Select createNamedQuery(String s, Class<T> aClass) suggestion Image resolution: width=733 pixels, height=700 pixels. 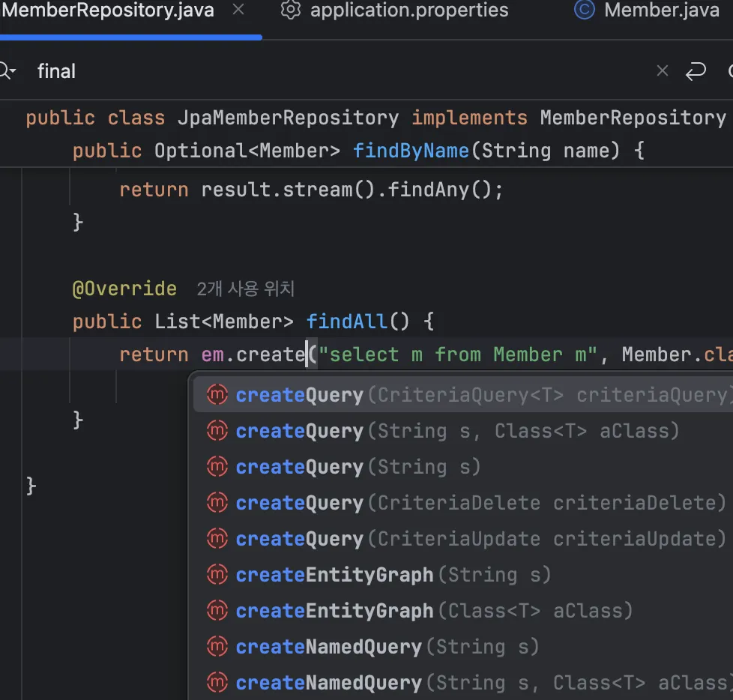point(463,684)
